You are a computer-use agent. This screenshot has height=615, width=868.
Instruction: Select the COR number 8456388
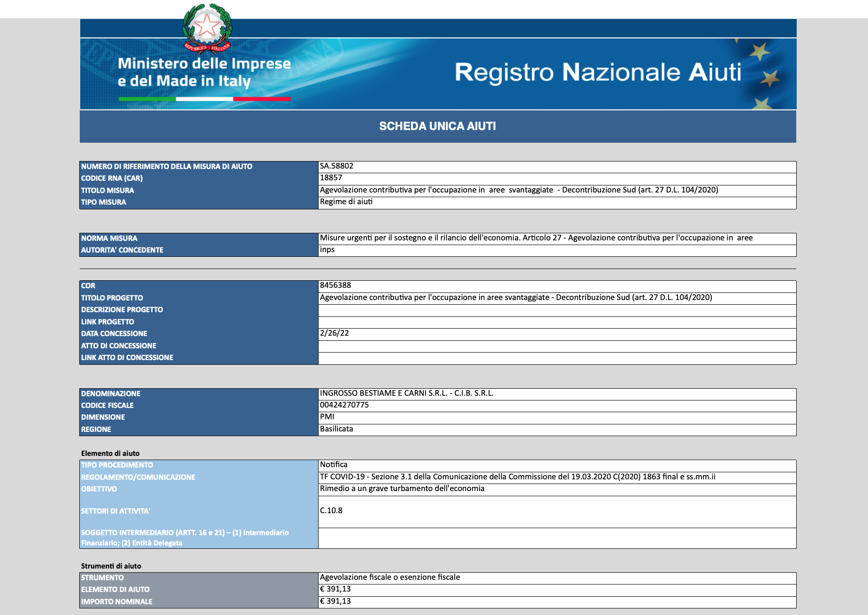pos(557,286)
